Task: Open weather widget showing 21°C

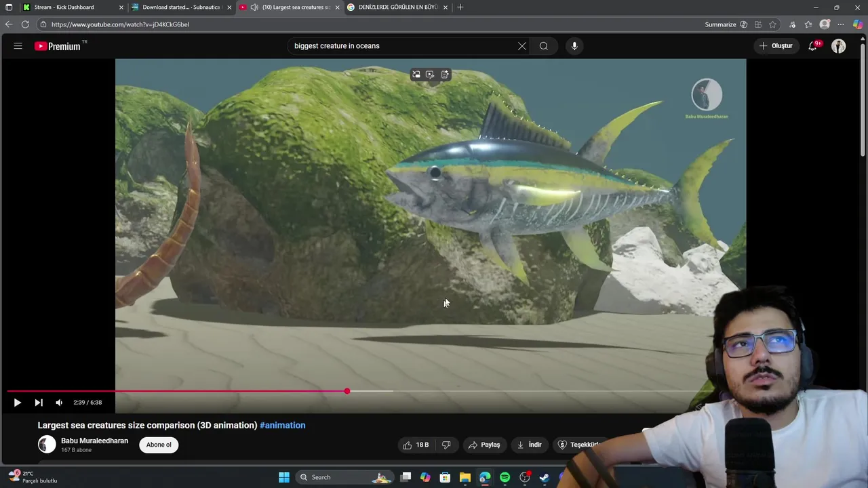Action: [33, 477]
